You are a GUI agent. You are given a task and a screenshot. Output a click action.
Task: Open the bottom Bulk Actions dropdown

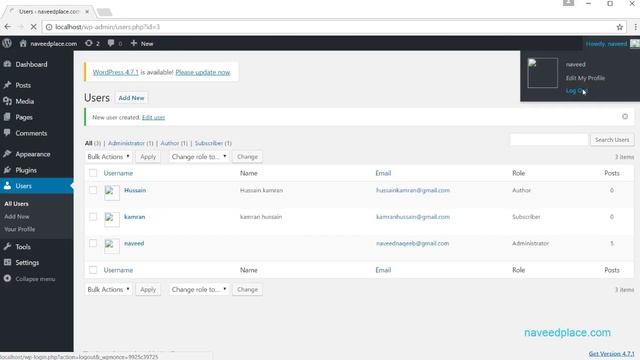(x=108, y=289)
